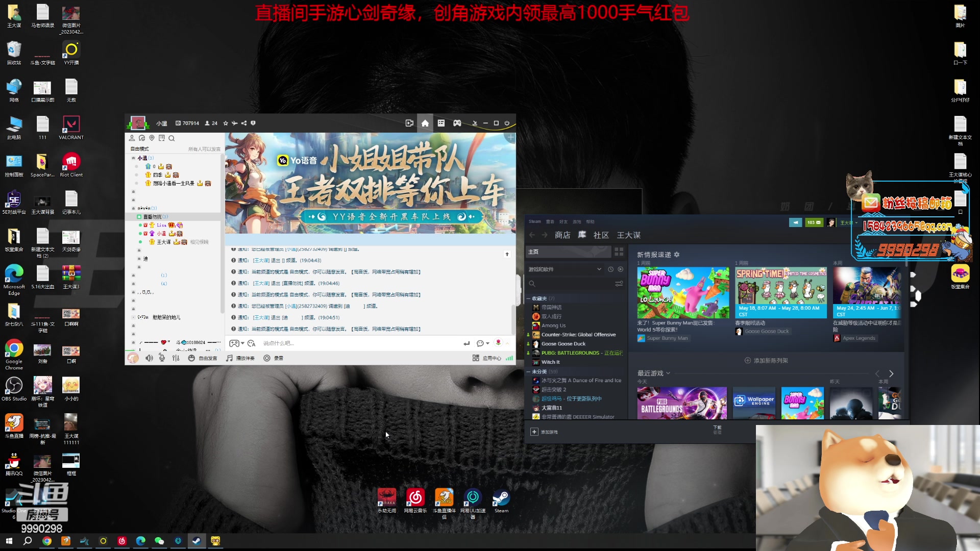980x551 pixels.
Task: Toggle the YY microphone button
Action: [162, 358]
